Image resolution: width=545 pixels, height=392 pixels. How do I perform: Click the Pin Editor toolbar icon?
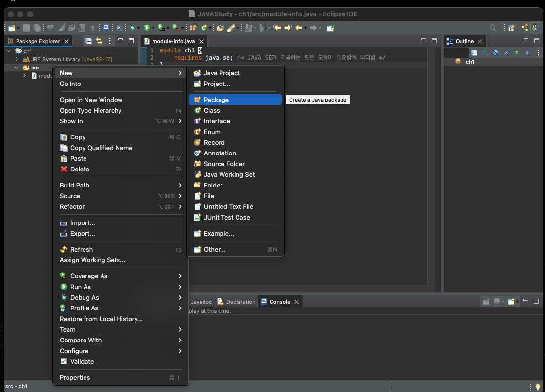point(330,28)
